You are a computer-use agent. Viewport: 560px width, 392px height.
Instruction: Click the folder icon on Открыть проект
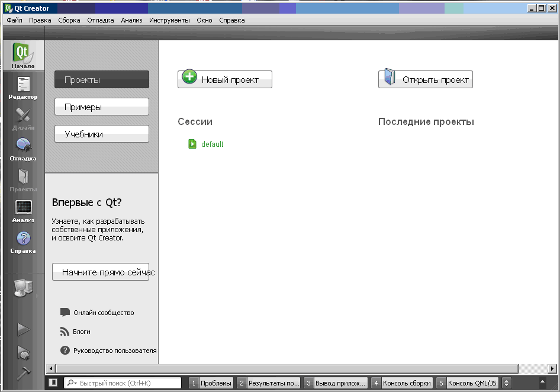(390, 77)
